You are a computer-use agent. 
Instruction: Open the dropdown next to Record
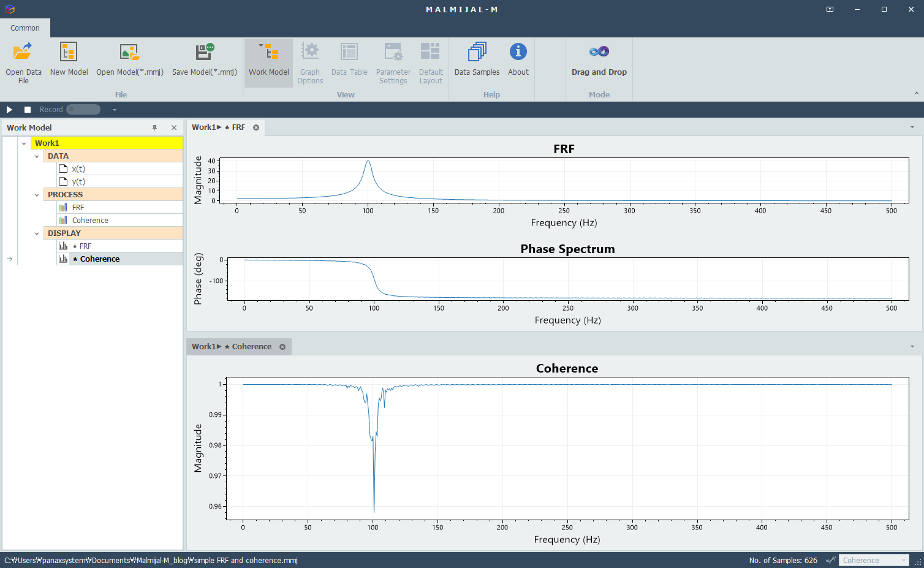115,110
